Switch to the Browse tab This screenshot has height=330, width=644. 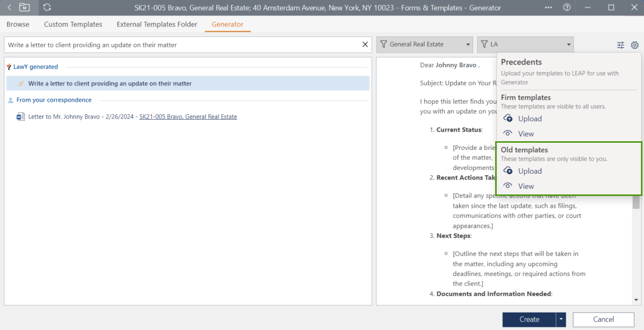pyautogui.click(x=18, y=25)
